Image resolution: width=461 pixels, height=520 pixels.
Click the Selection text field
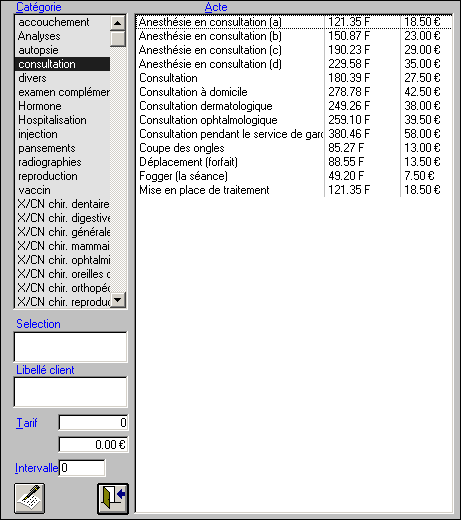[x=70, y=347]
